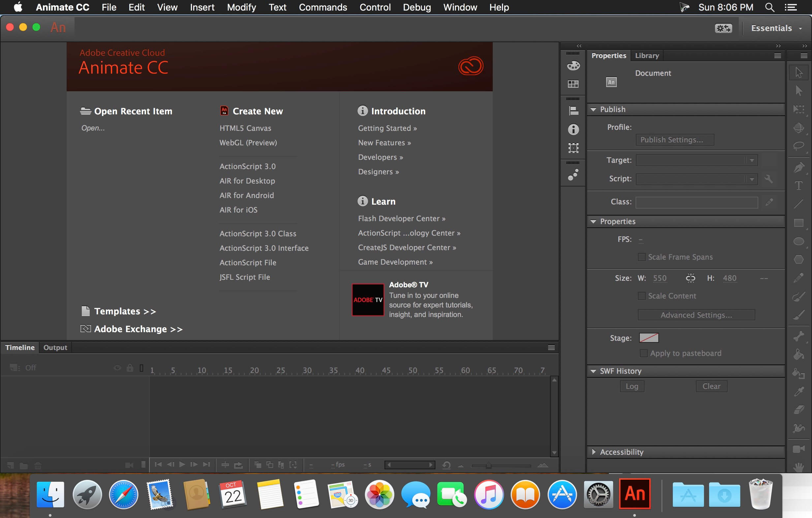Select the 3D Rotation tool
This screenshot has height=518, width=812.
(x=798, y=128)
